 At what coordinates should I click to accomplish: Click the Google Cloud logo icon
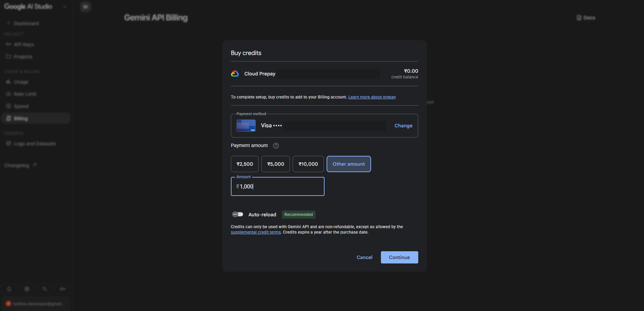pos(235,74)
